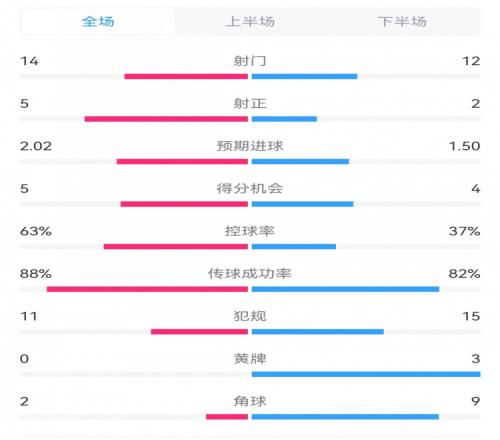This screenshot has width=500, height=440.
Task: Click the 犯规 fouls label
Action: click(x=250, y=316)
